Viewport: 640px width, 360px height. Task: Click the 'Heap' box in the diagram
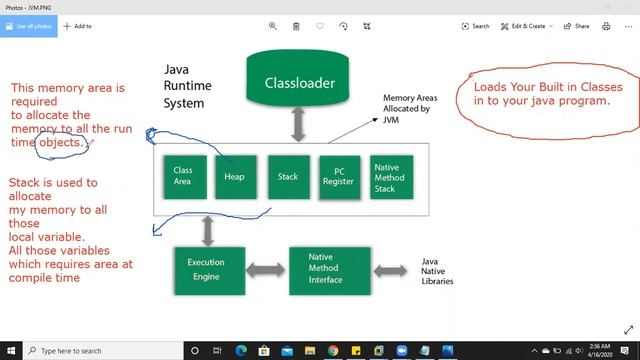[236, 177]
